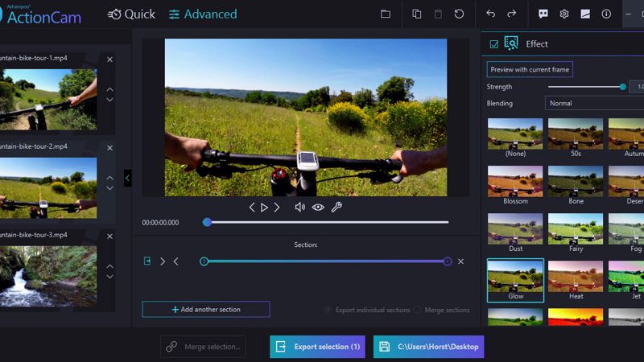Click Export selection (1) button
The image size is (644, 362).
[x=317, y=347]
